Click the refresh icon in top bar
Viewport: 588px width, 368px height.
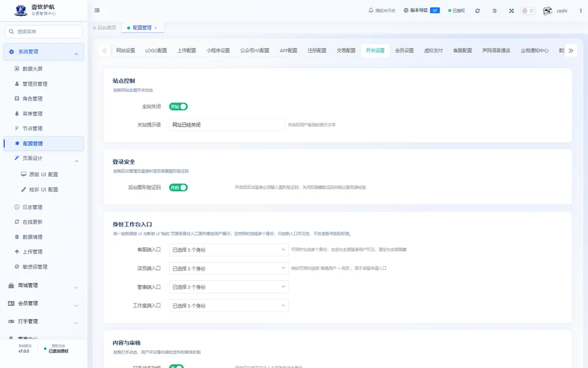(x=477, y=10)
